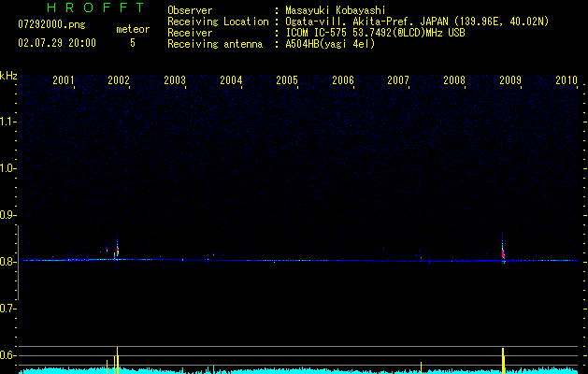
Task: Click the 2005 time axis label
Action: 287,80
